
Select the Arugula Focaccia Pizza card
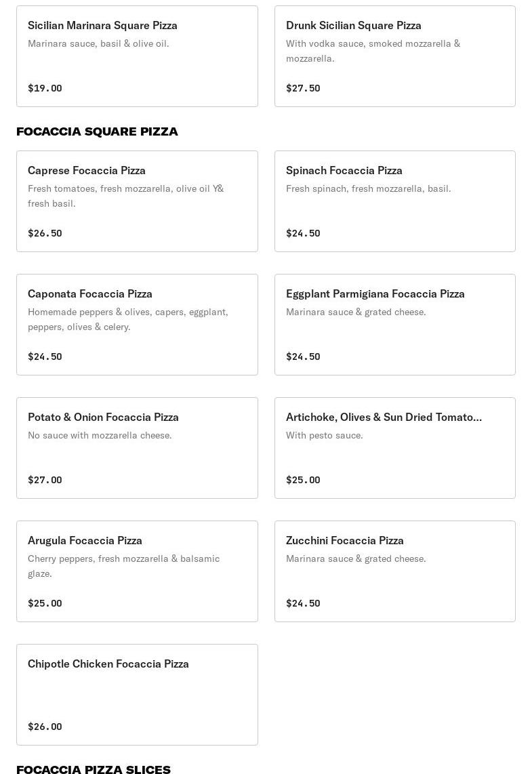[x=137, y=571]
